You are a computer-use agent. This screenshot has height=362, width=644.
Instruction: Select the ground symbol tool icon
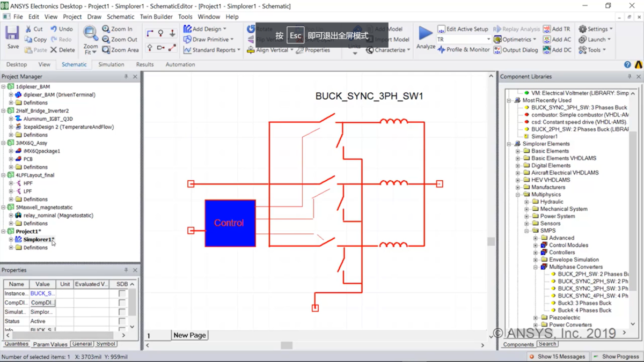172,33
